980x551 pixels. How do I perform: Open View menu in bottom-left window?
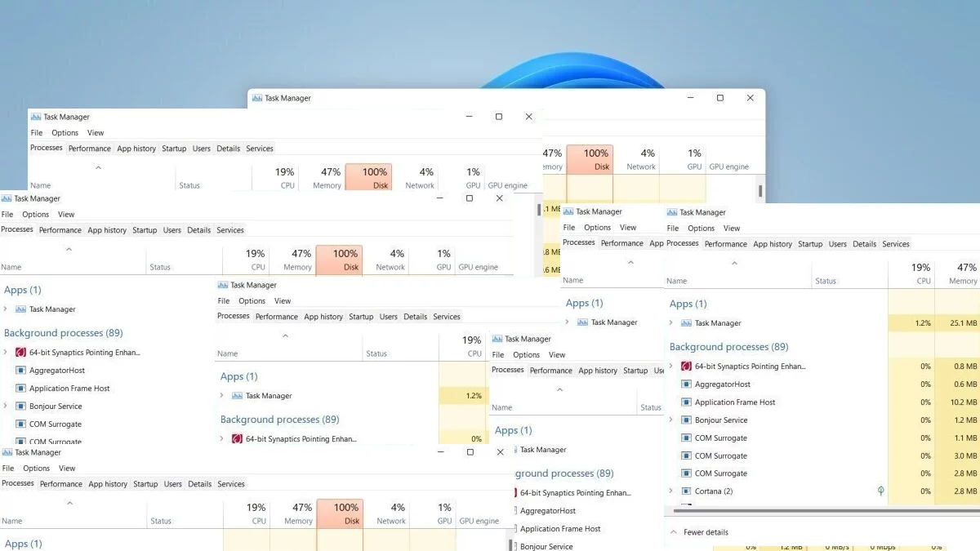click(67, 469)
